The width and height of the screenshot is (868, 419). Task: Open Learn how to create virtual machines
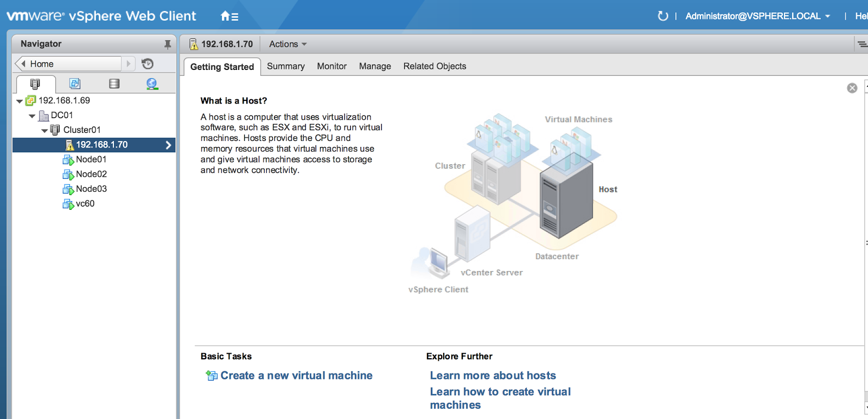coord(500,398)
